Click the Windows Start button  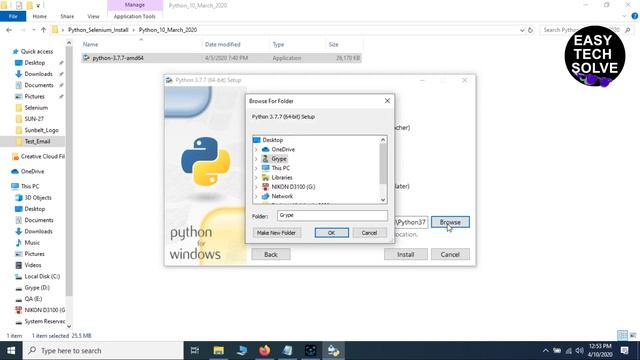pyautogui.click(x=11, y=351)
